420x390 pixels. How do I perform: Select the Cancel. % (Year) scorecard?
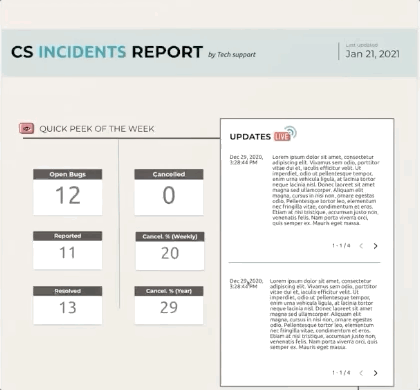tap(169, 305)
